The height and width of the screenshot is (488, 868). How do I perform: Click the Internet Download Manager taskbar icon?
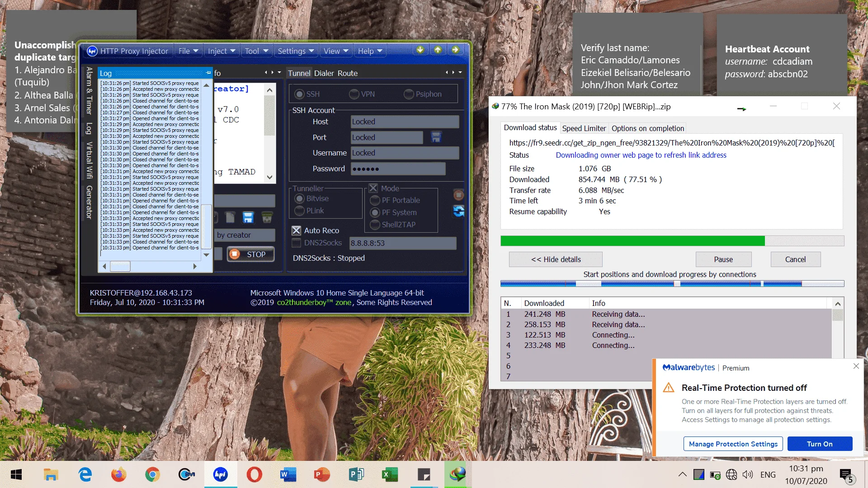pyautogui.click(x=458, y=474)
